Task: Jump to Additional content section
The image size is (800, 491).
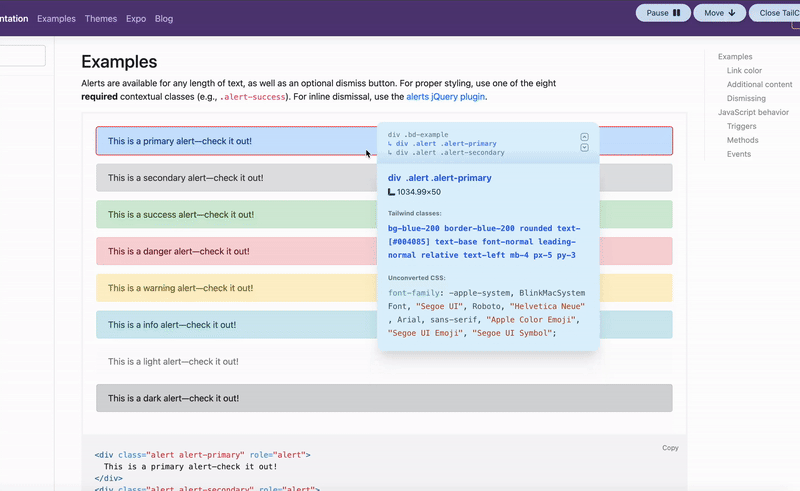Action: 759,85
